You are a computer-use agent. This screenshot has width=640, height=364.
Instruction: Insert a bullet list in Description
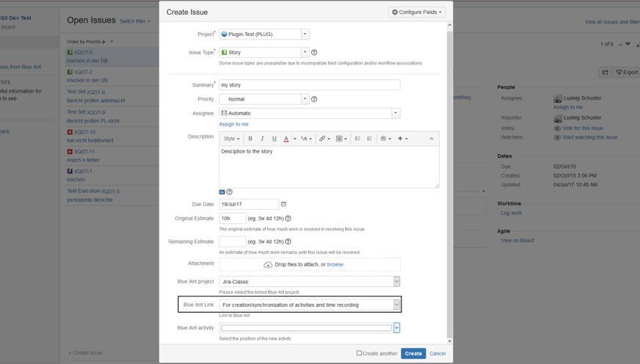click(x=357, y=139)
